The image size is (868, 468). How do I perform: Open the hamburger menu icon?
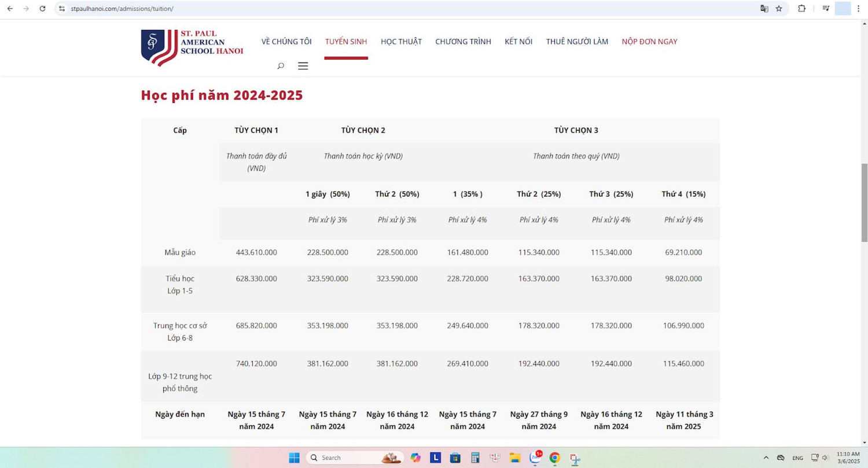303,66
